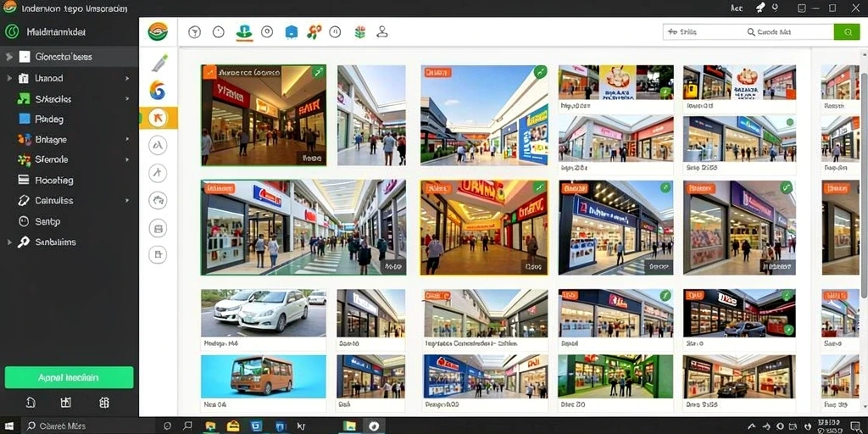Click the swirl logo icon below the pencil
The height and width of the screenshot is (434, 868).
158,90
